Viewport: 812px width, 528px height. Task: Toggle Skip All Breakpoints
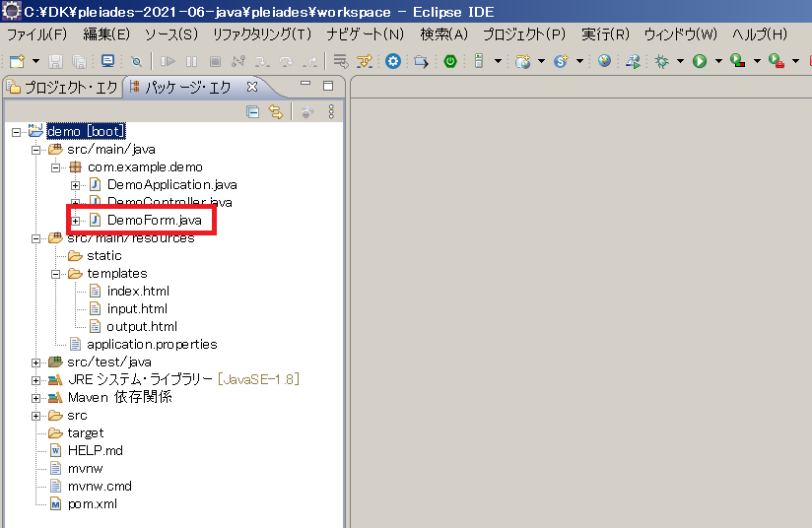(x=136, y=62)
